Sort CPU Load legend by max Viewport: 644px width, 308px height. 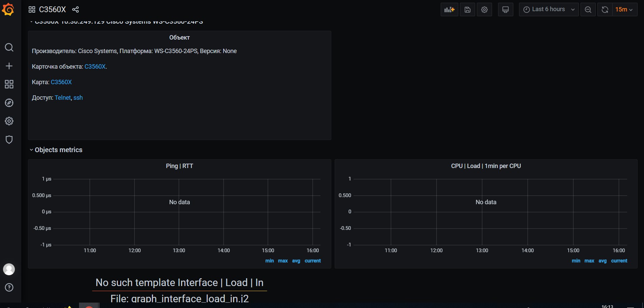(589, 261)
